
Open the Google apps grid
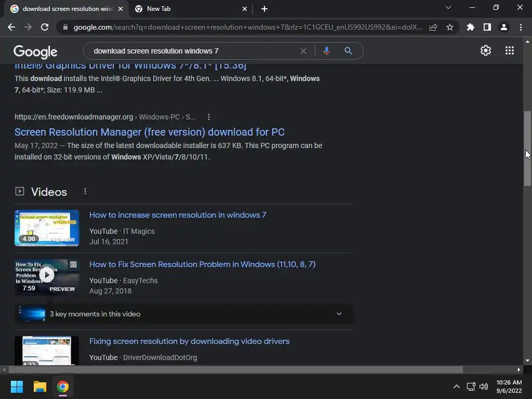coord(509,50)
